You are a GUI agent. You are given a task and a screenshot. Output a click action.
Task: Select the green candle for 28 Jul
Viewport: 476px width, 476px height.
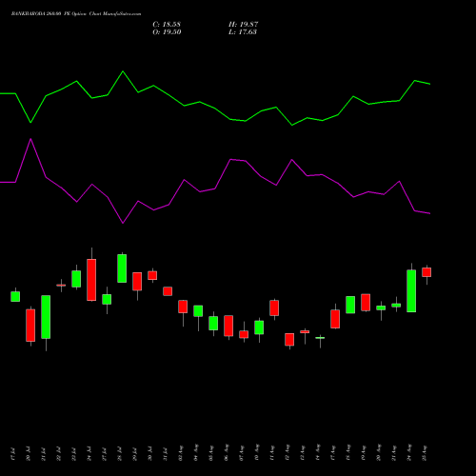click(122, 268)
